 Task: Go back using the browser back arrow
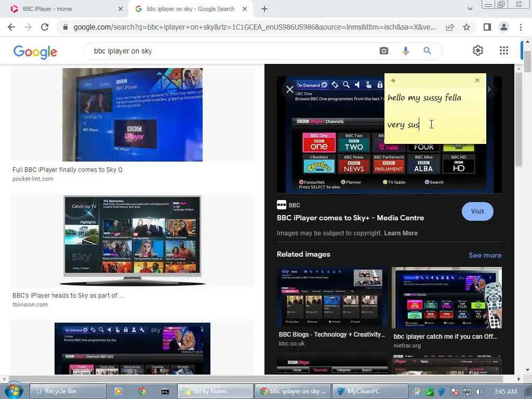[x=11, y=27]
